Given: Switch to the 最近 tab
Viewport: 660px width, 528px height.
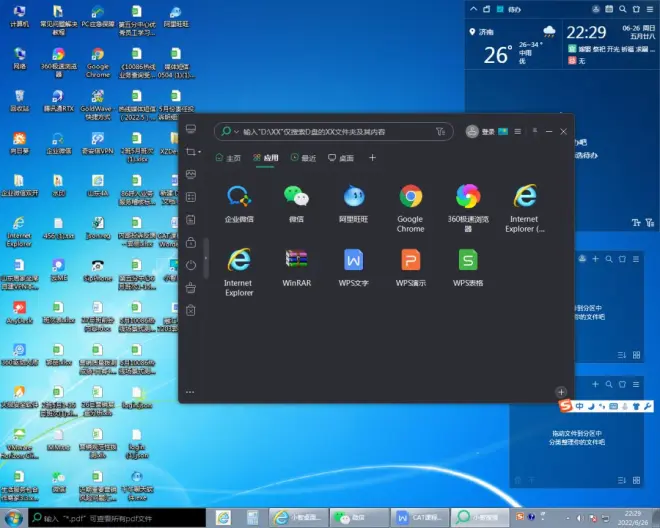Looking at the screenshot, I should pos(303,158).
